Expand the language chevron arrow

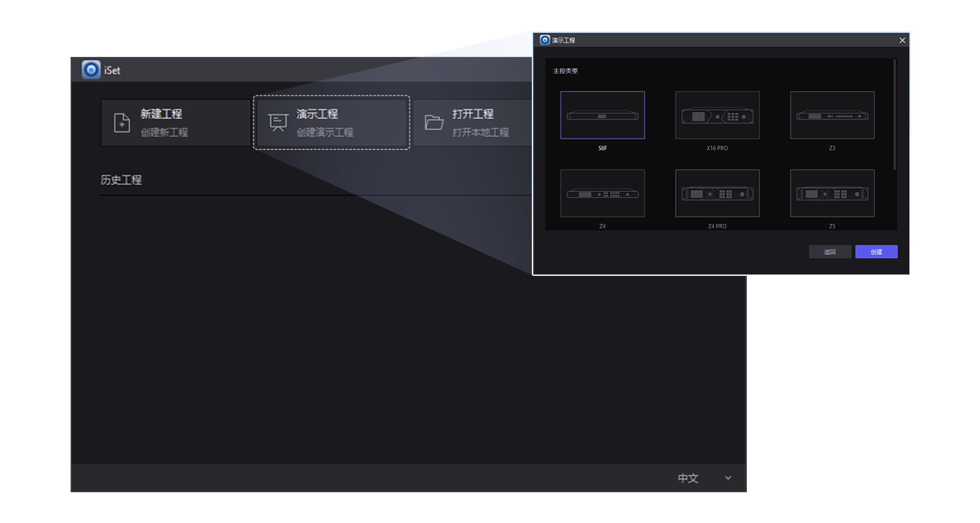(x=728, y=479)
